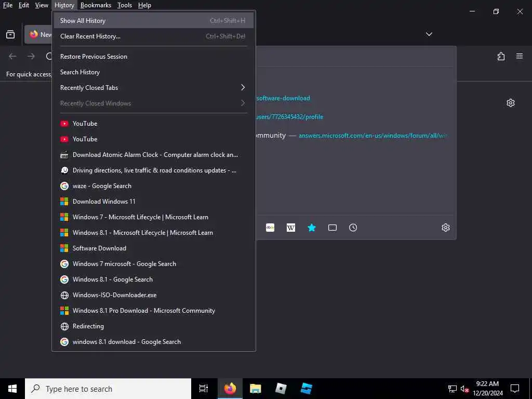Open search settings gear in dropdown
Image resolution: width=532 pixels, height=399 pixels.
(446, 228)
